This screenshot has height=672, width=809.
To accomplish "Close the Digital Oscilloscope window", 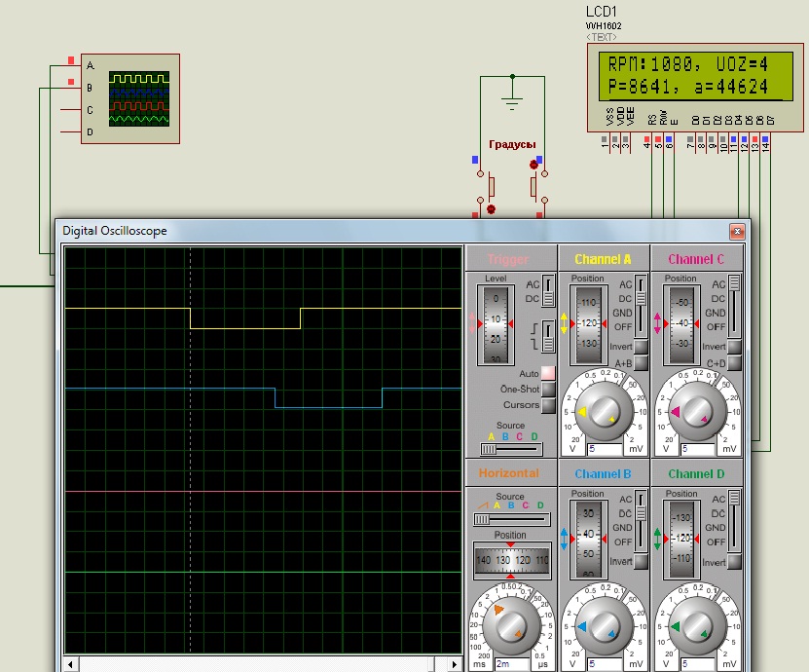I will click(737, 231).
